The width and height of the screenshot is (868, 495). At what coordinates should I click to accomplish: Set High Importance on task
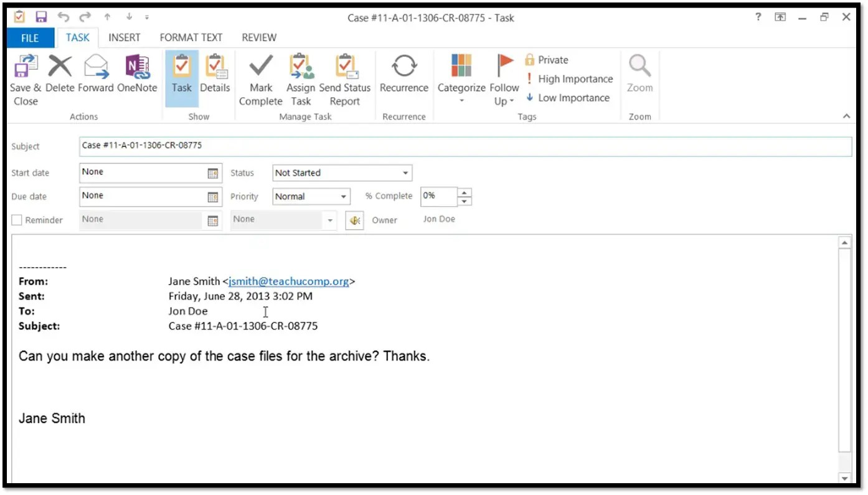pos(569,79)
